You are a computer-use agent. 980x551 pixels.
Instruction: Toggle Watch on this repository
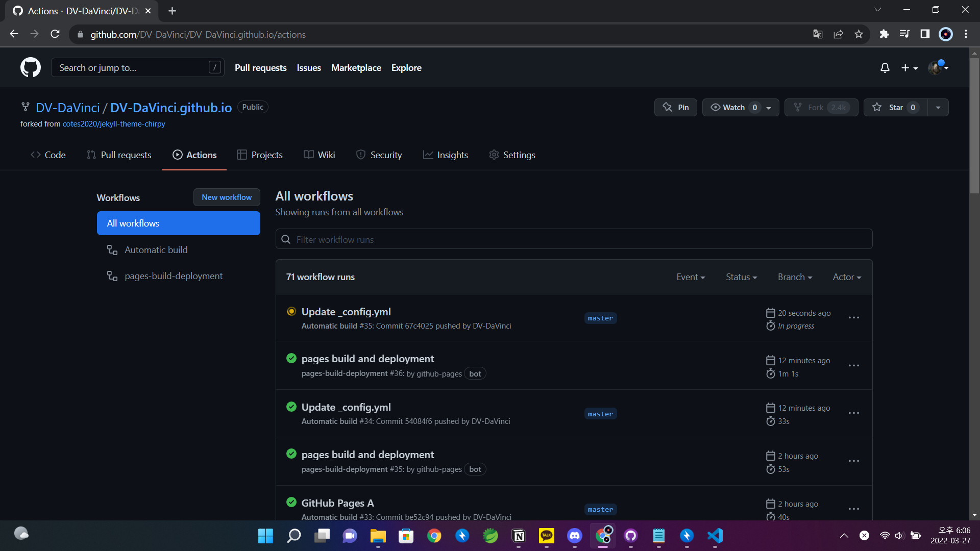(734, 107)
